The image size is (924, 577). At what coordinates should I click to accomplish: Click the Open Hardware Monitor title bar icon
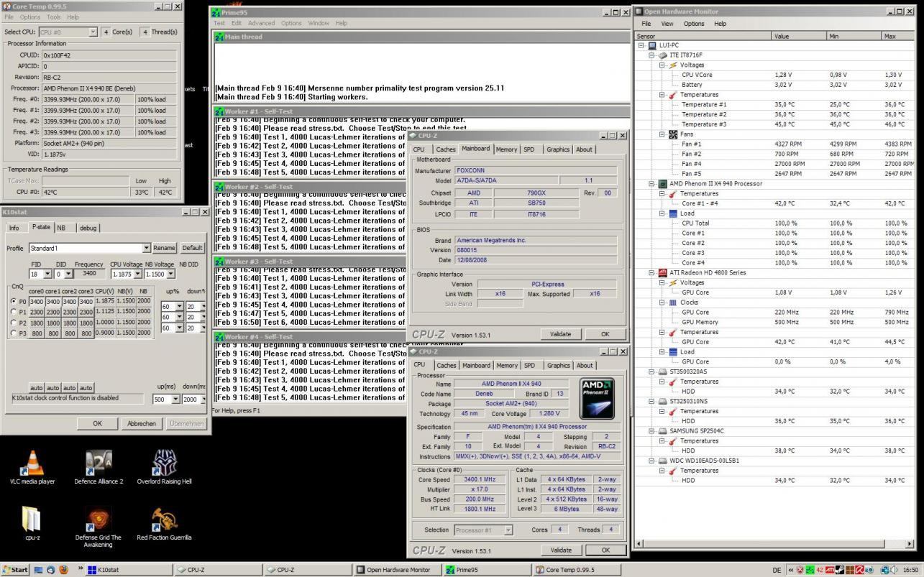point(639,11)
